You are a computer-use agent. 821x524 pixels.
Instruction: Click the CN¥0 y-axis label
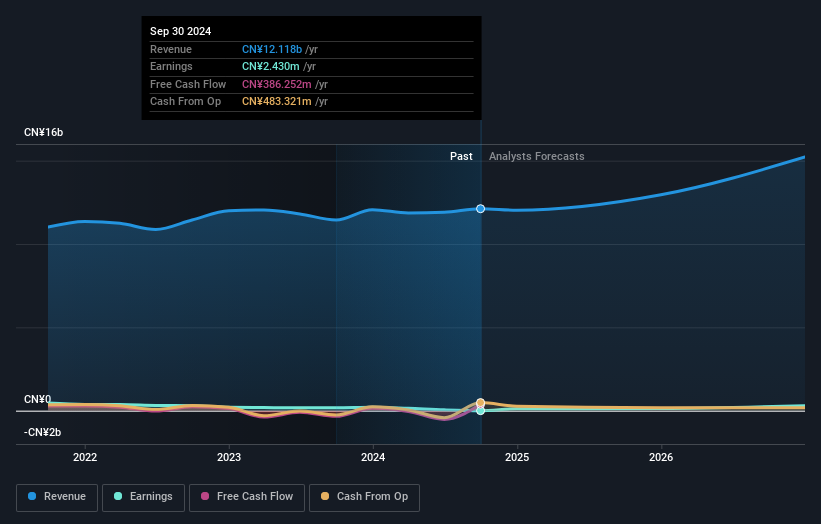(x=37, y=399)
